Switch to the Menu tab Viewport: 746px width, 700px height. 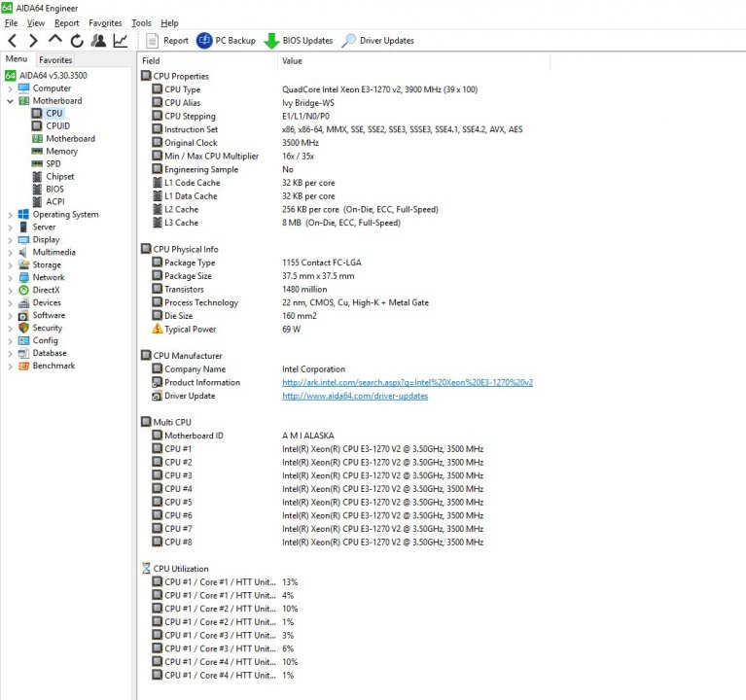17,59
